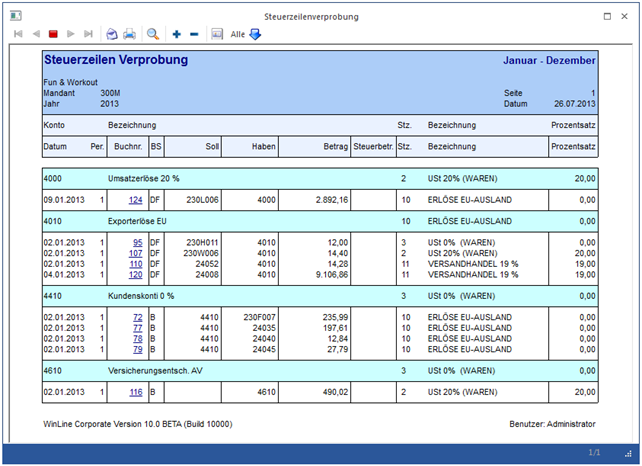This screenshot has width=642, height=466.
Task: Open booking number 95 link
Action: tap(137, 242)
